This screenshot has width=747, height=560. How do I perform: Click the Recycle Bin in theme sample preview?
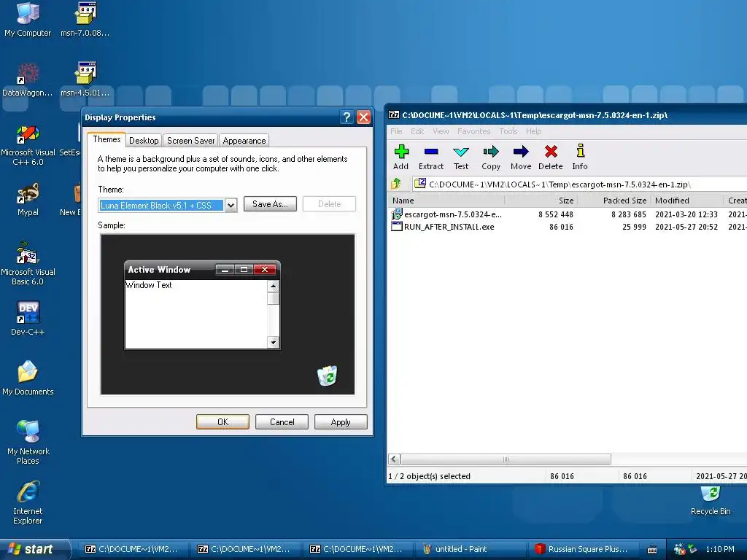pos(328,376)
